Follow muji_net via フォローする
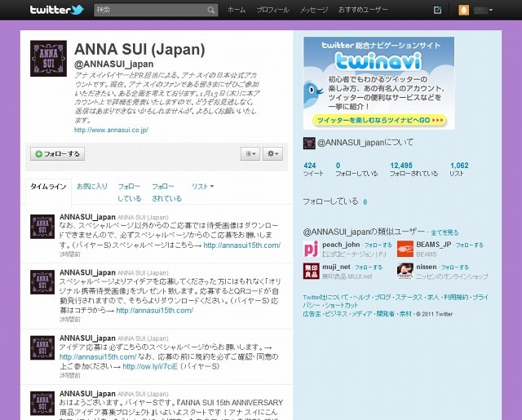Viewport: 522px width, 420px height. (x=368, y=267)
